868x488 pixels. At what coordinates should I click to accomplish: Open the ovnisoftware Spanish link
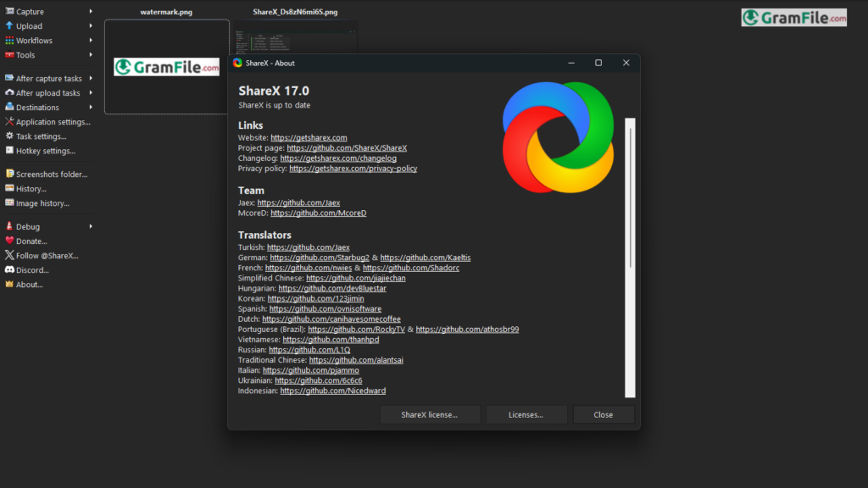click(325, 308)
